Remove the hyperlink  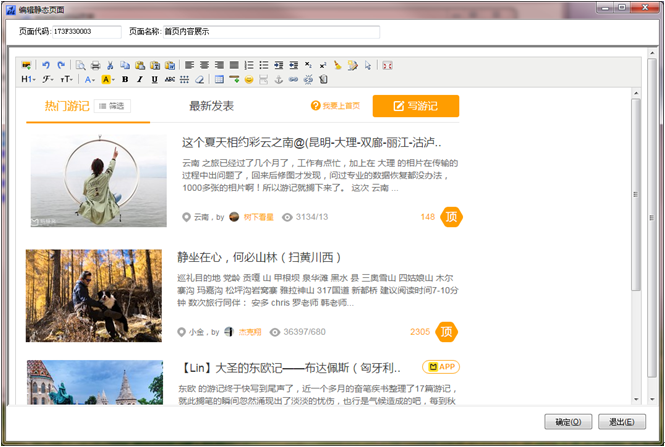[x=308, y=79]
